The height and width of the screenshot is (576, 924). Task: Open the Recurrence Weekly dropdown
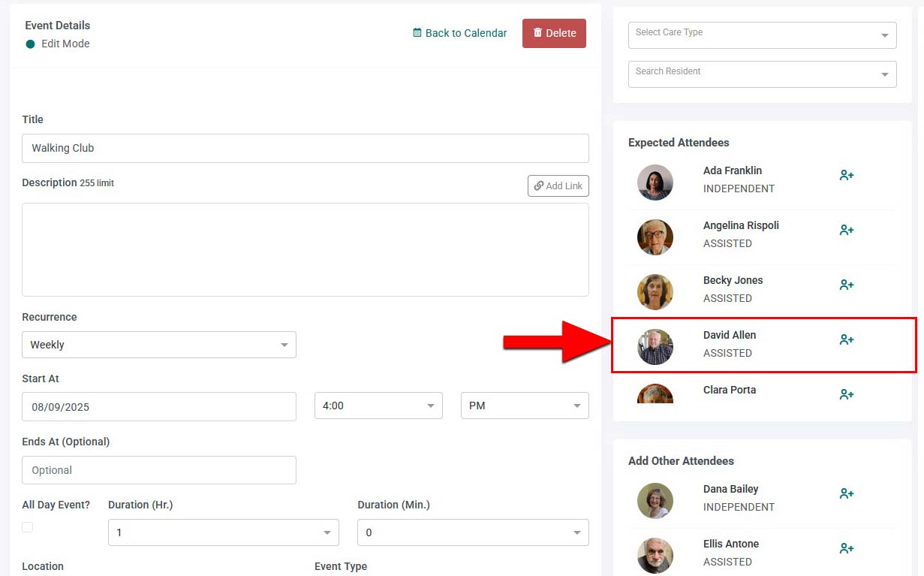159,345
